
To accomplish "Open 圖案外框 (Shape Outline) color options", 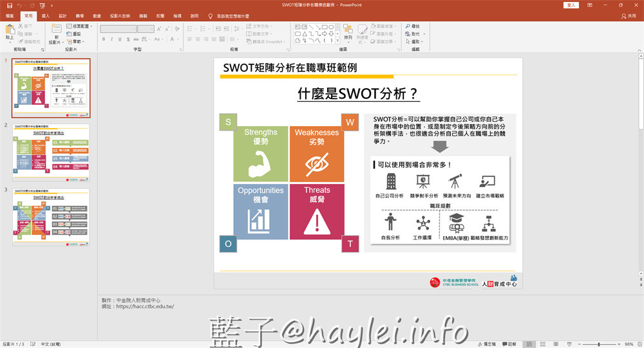I will [384, 33].
